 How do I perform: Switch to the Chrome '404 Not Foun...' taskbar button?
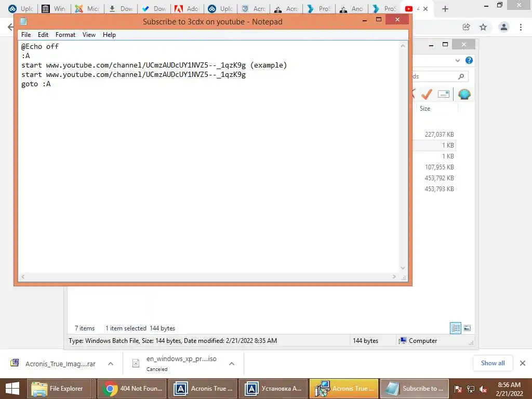132,389
